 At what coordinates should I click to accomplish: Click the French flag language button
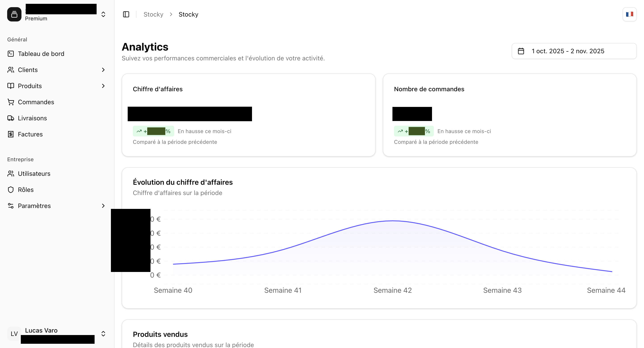pyautogui.click(x=629, y=15)
